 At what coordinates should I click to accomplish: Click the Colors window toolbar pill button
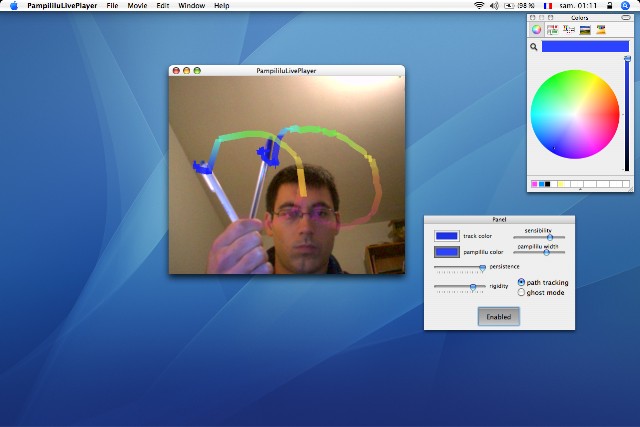626,18
